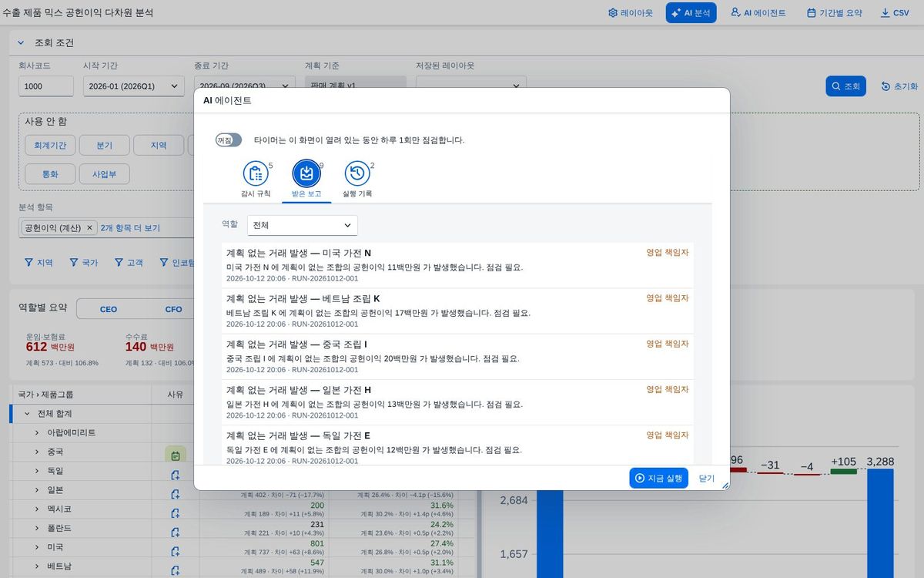This screenshot has height=578, width=924.
Task: Add a reason note for 미국 row
Action: coord(176,552)
